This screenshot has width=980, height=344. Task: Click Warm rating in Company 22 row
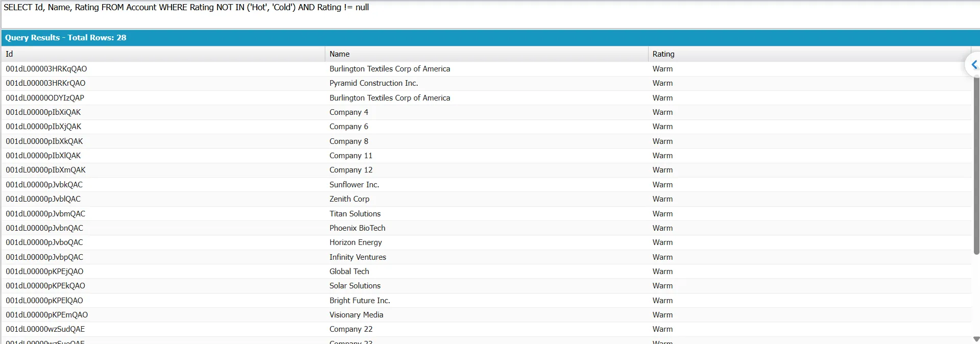coord(662,329)
